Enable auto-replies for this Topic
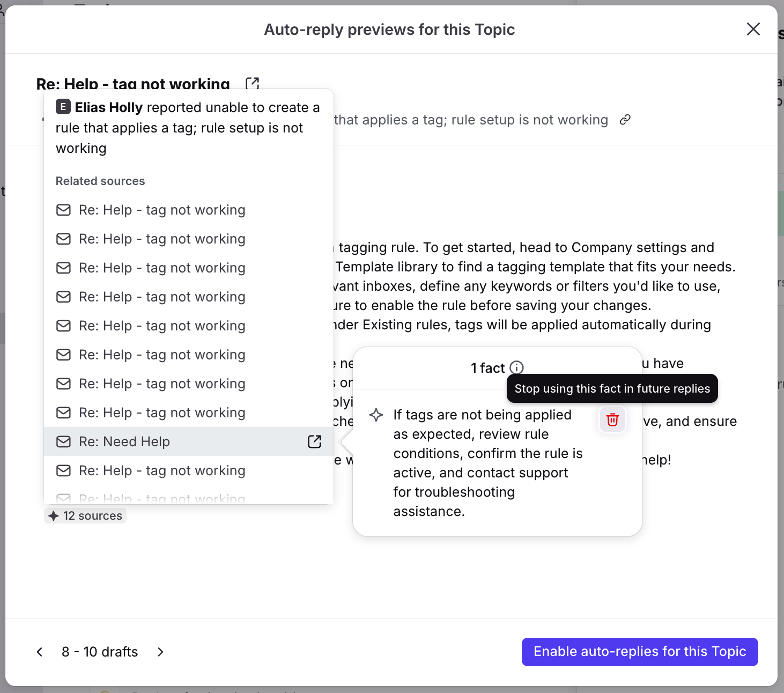Image resolution: width=784 pixels, height=693 pixels. pos(639,652)
